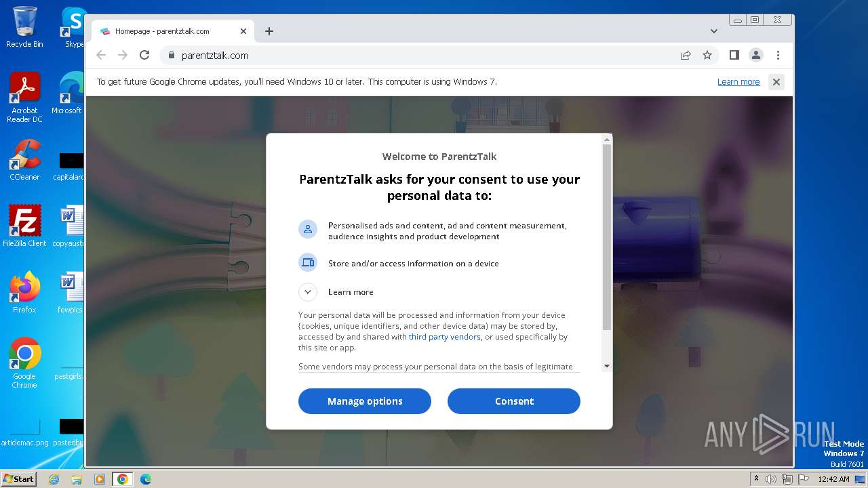
Task: View site information lock icon
Action: (x=171, y=56)
